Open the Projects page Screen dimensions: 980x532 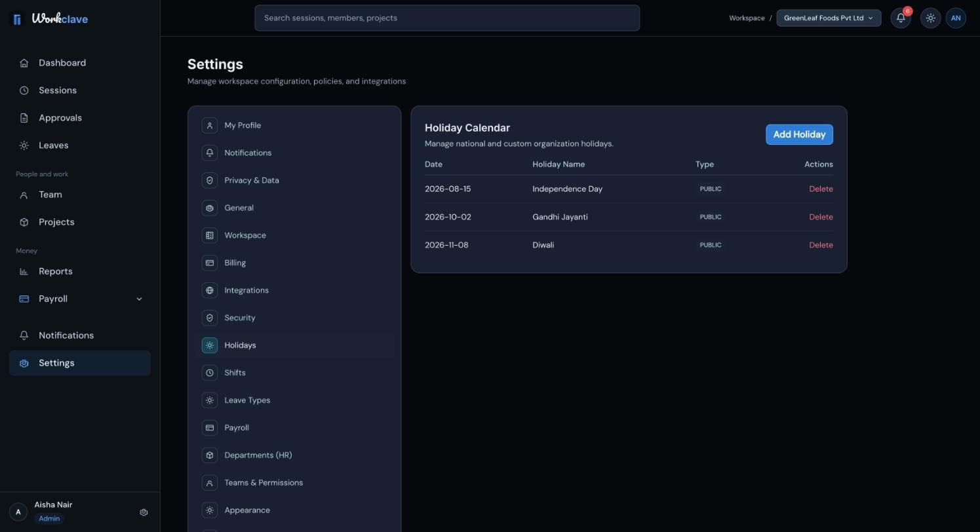click(x=80, y=222)
